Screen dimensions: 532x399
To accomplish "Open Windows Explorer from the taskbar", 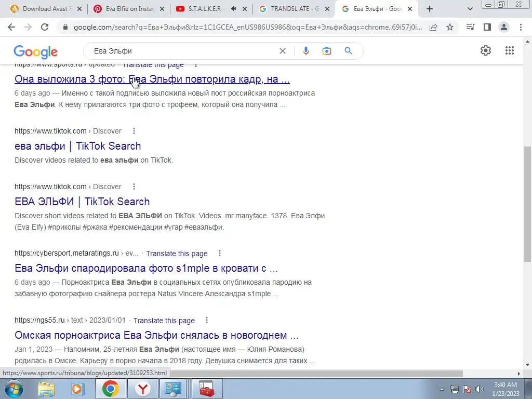I will pyautogui.click(x=46, y=389).
